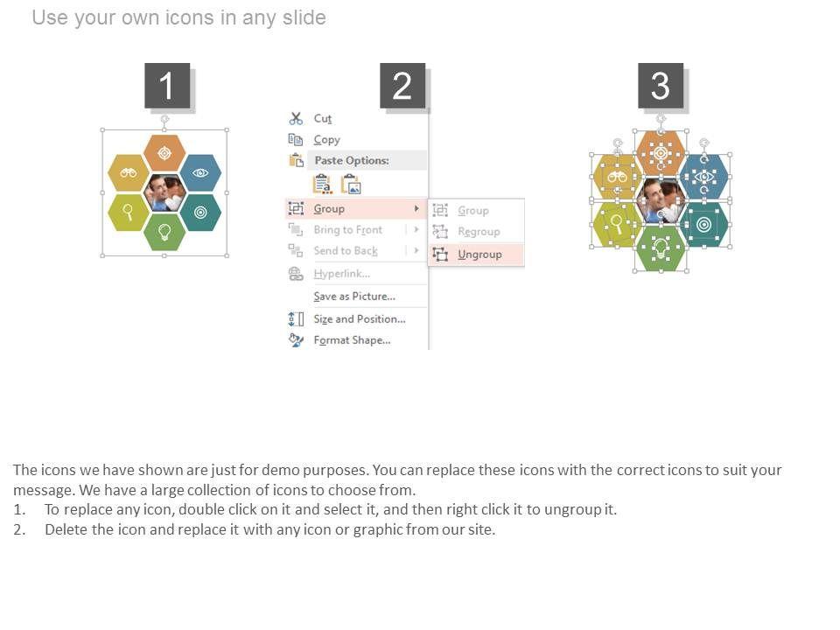Click the Regroup submenu option

(x=479, y=232)
